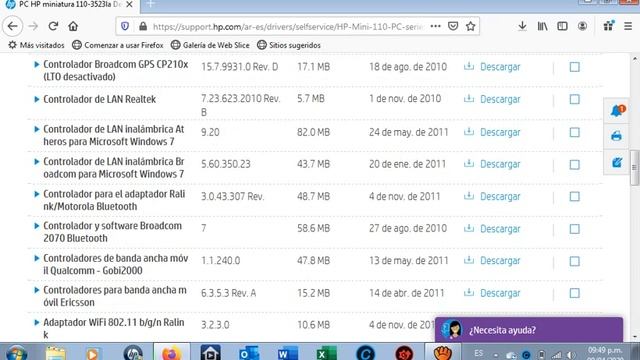The image size is (640, 360).
Task: Open Galería de Web Slice bookmark
Action: point(210,45)
